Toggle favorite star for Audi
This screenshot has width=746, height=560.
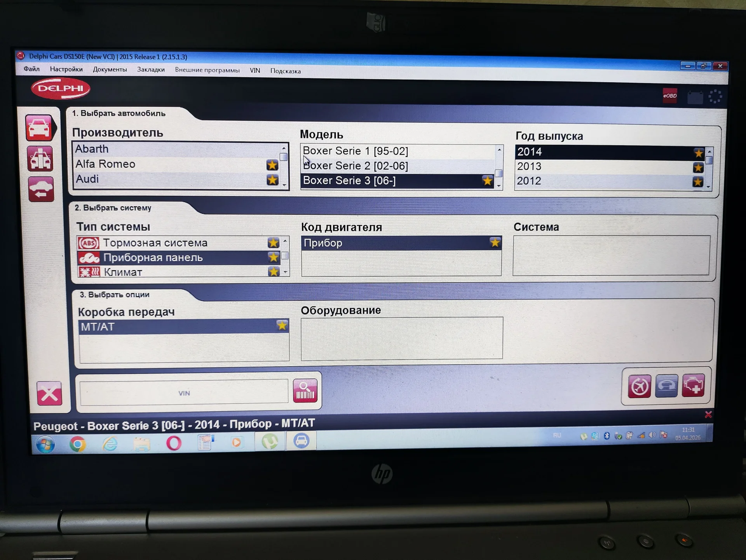coord(273,180)
